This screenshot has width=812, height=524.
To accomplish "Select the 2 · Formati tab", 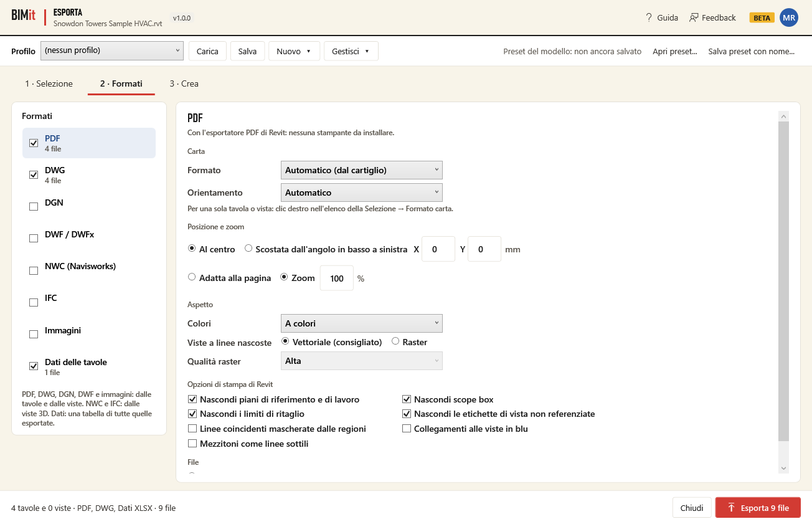I will pos(121,83).
